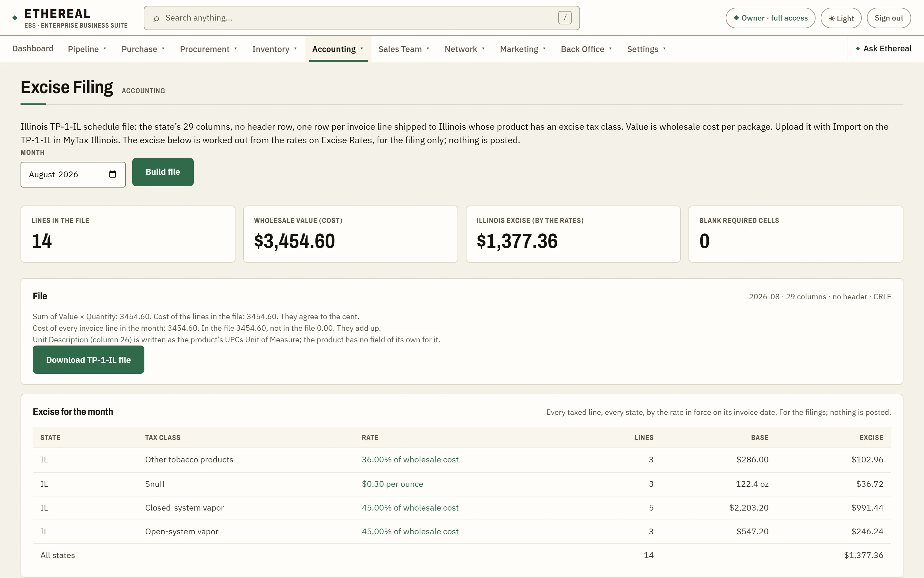Viewport: 924px width, 578px height.
Task: Click the Sign out button
Action: (x=888, y=18)
